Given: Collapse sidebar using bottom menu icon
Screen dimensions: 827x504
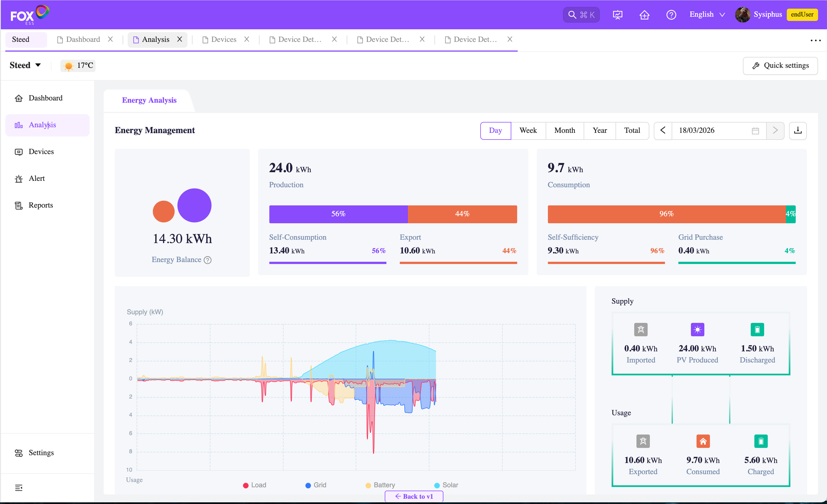Looking at the screenshot, I should [19, 488].
